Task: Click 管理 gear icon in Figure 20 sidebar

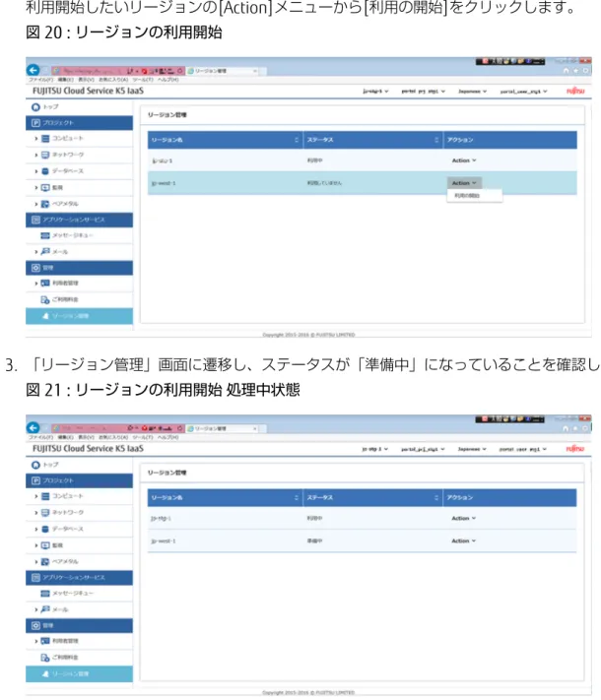Action: [x=35, y=268]
